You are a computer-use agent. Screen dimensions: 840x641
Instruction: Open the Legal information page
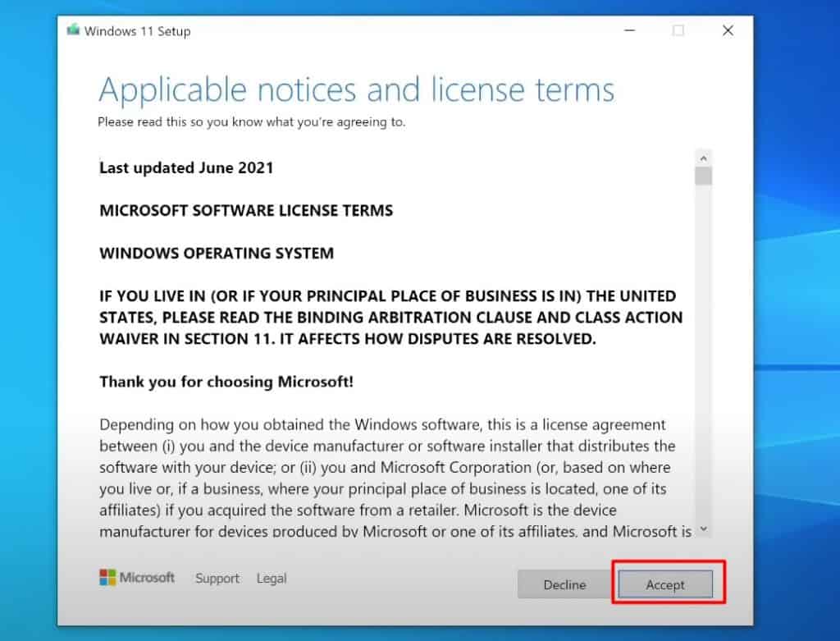pyautogui.click(x=272, y=578)
